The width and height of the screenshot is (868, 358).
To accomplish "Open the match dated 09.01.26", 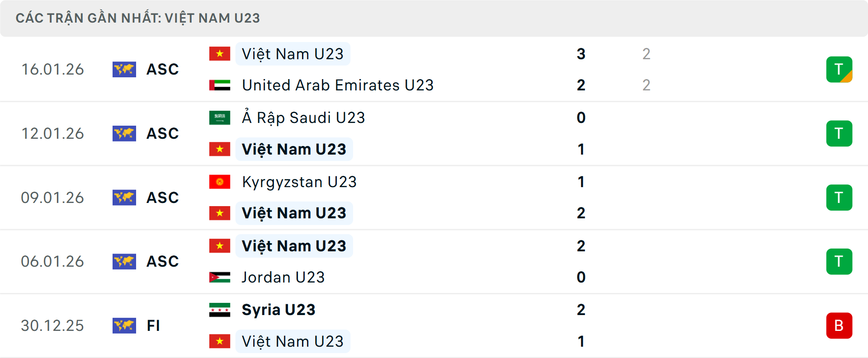I will (x=52, y=198).
